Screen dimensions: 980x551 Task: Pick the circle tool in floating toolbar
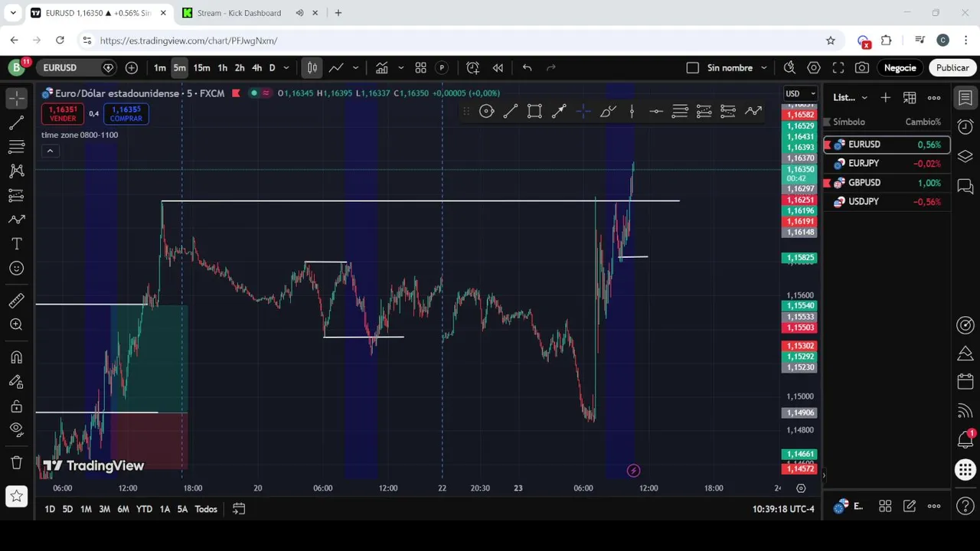click(x=487, y=112)
